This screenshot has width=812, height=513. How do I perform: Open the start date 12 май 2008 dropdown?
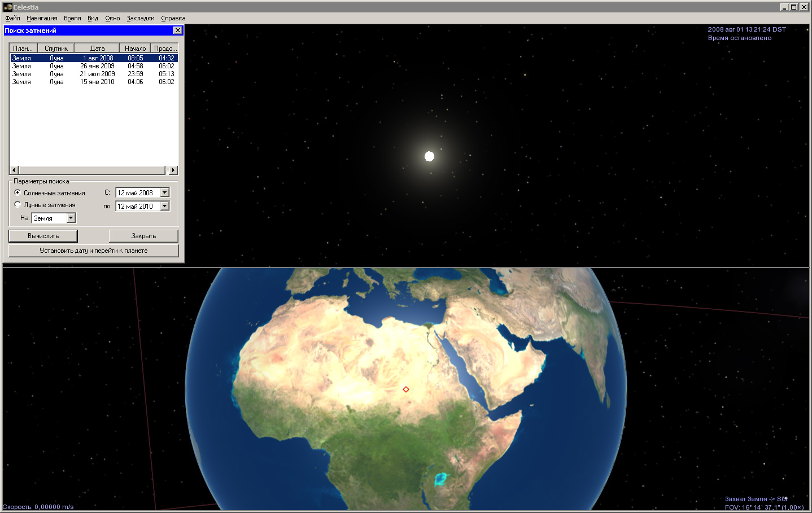coord(165,192)
